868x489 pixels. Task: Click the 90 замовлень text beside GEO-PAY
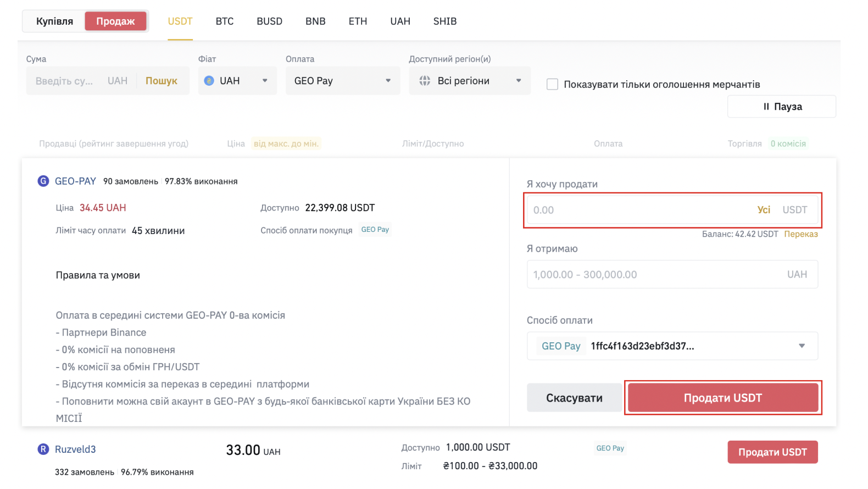131,181
